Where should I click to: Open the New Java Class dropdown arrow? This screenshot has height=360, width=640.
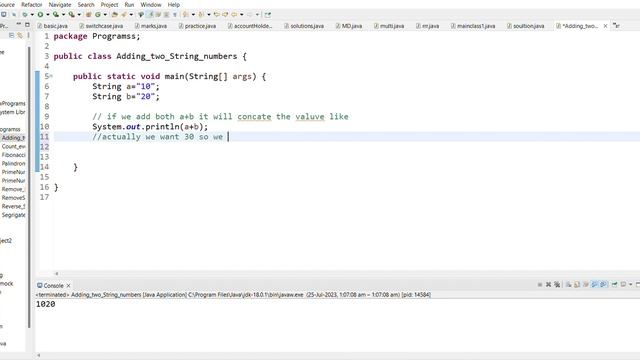pyautogui.click(x=105, y=15)
